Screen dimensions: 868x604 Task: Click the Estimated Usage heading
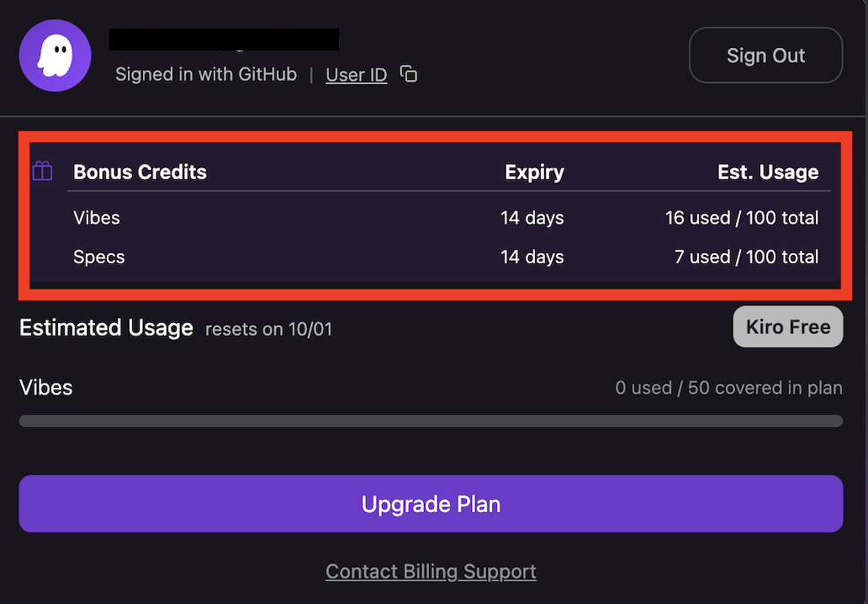pyautogui.click(x=106, y=327)
